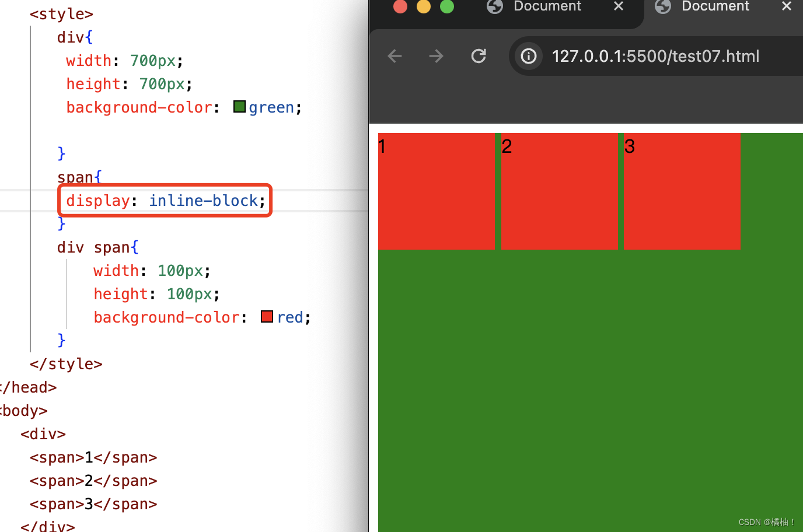
Task: Click the 'span{' selector line
Action: pyautogui.click(x=79, y=177)
